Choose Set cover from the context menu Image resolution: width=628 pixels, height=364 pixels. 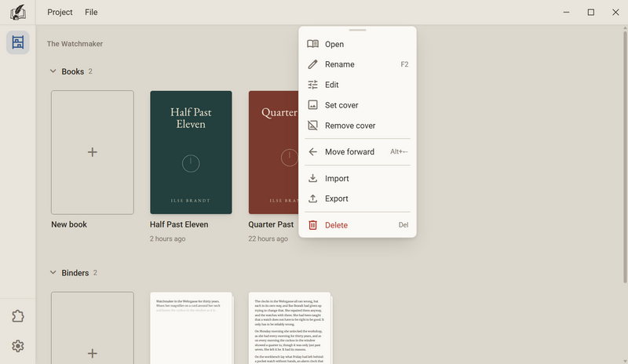point(357,105)
